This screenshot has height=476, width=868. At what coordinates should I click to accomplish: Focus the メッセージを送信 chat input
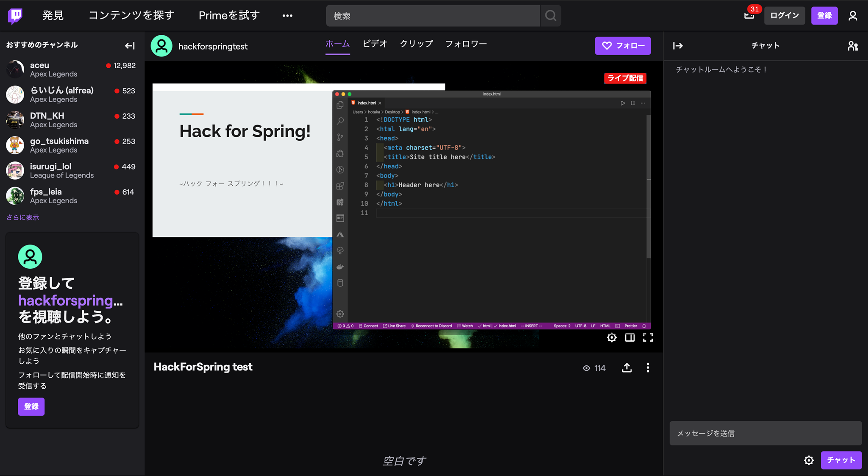765,433
